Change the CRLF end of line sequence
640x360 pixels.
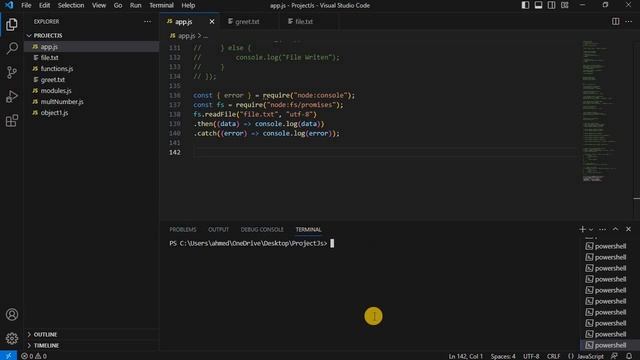click(553, 356)
